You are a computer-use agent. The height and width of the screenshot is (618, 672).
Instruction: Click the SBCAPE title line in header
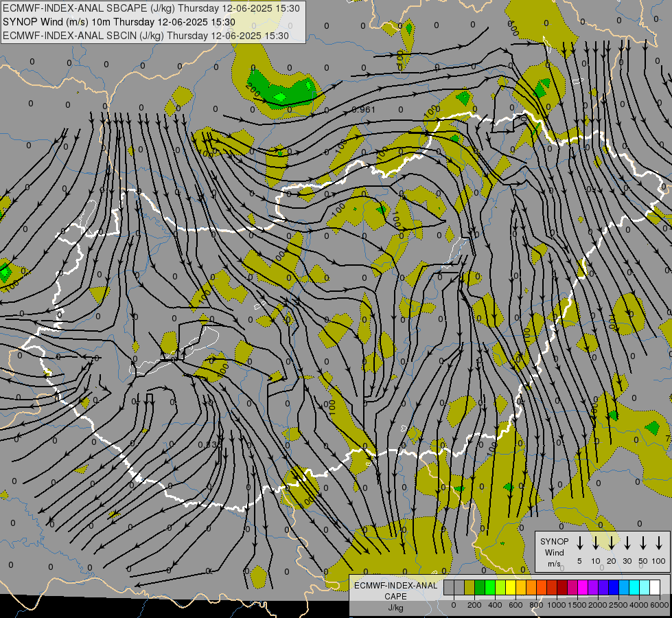click(x=151, y=8)
